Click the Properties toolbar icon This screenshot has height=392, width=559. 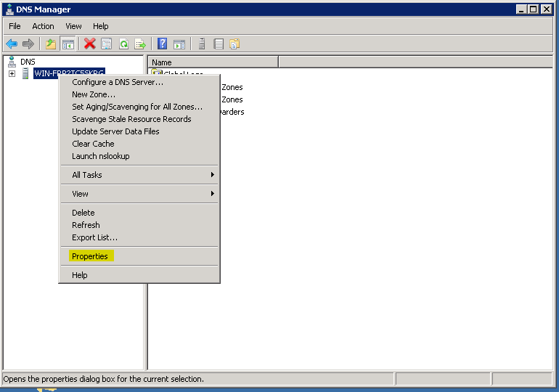(107, 44)
